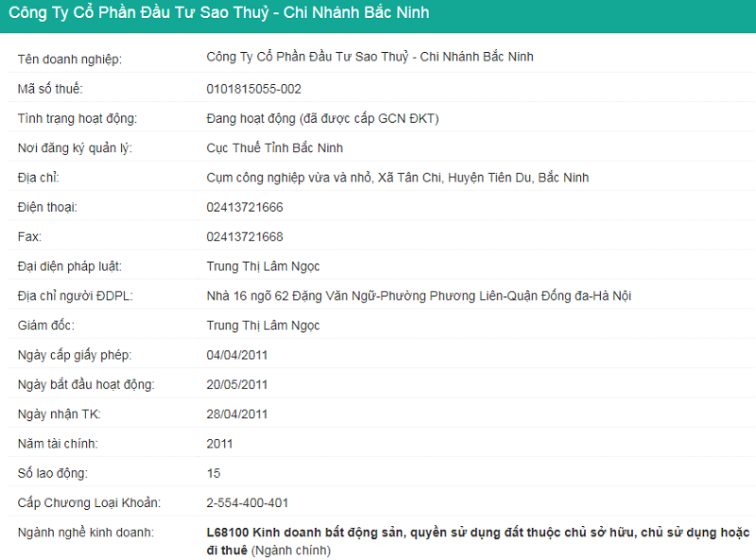
Task: Click the company name value in first row
Action: [369, 57]
